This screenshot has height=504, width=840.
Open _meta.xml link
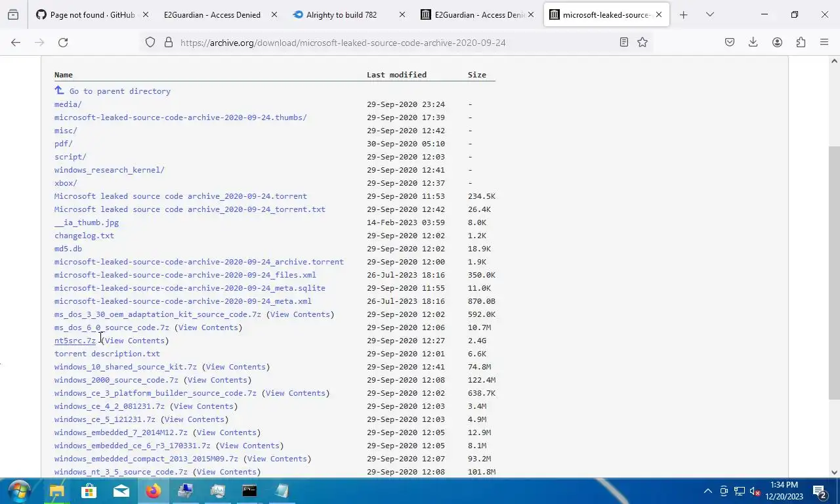point(183,301)
